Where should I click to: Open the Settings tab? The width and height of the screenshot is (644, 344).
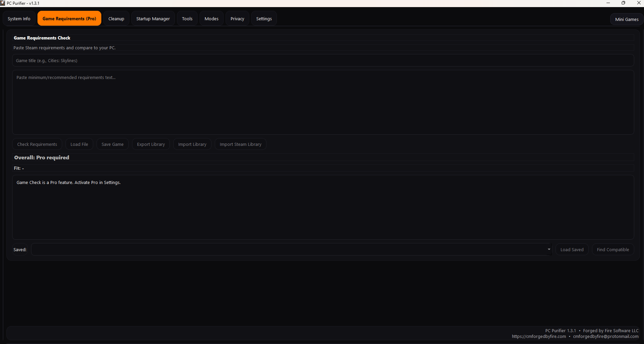coord(264,18)
